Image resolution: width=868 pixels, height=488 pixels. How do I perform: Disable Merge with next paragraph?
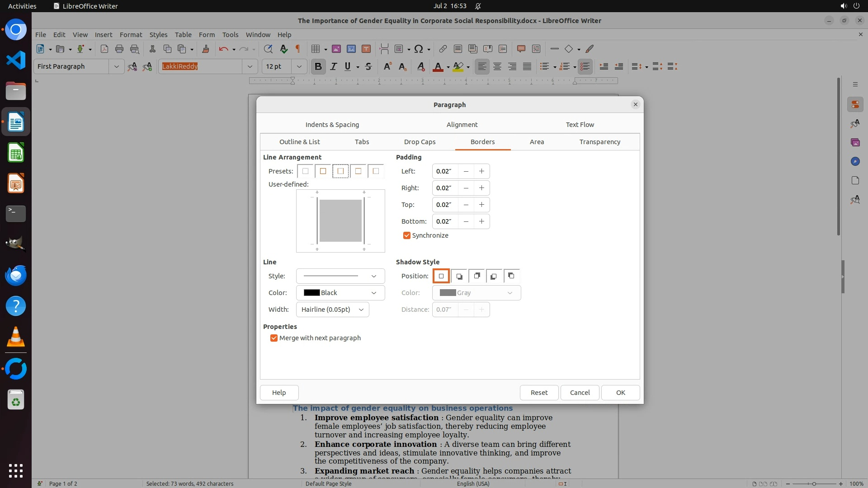pyautogui.click(x=274, y=338)
